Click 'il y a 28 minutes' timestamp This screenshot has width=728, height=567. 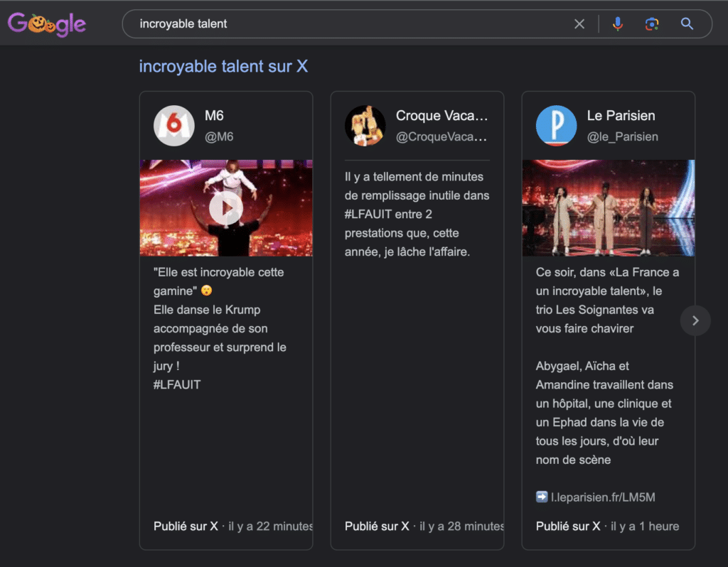tap(461, 526)
